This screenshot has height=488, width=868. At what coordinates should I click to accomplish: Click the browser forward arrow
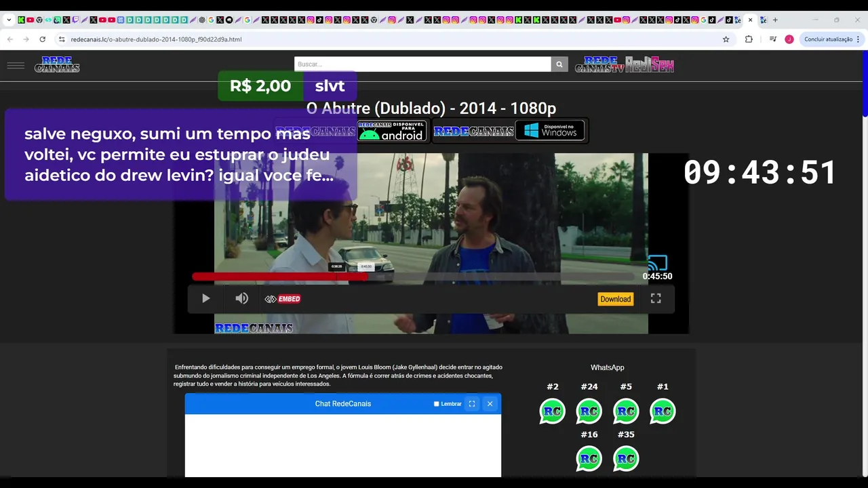[26, 39]
